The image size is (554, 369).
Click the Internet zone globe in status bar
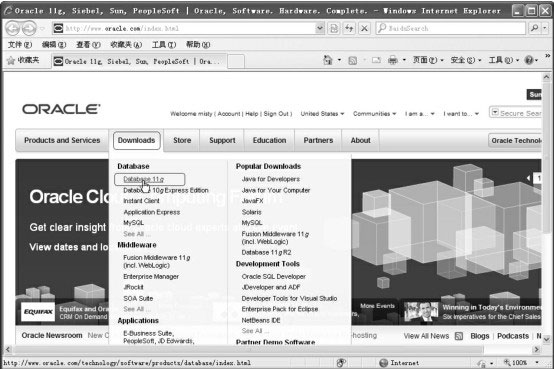[x=384, y=363]
